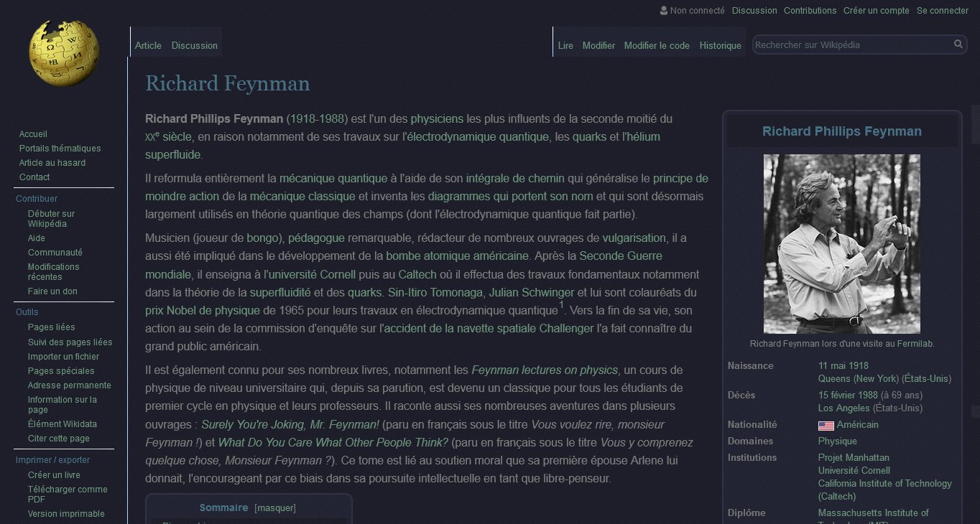This screenshot has width=980, height=524.
Task: Click the American flag icon beside Américain
Action: [x=826, y=425]
